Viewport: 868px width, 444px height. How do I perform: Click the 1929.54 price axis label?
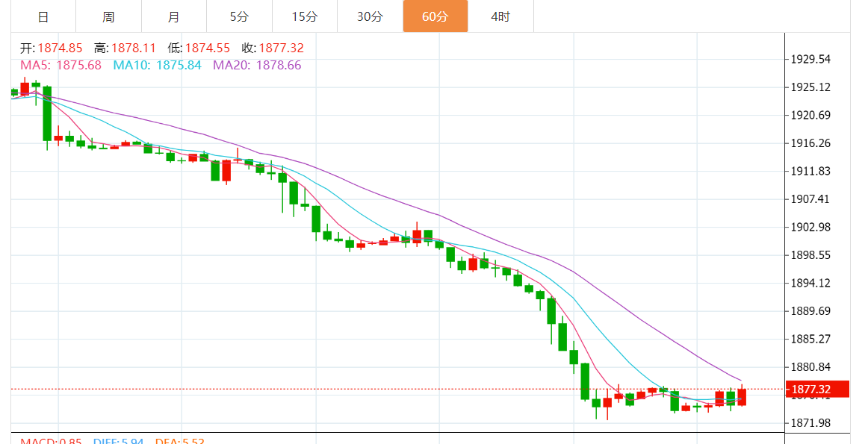click(x=810, y=59)
